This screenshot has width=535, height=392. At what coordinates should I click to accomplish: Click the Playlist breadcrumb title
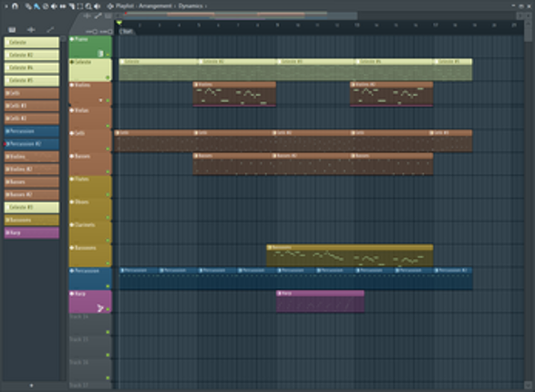[x=125, y=6]
